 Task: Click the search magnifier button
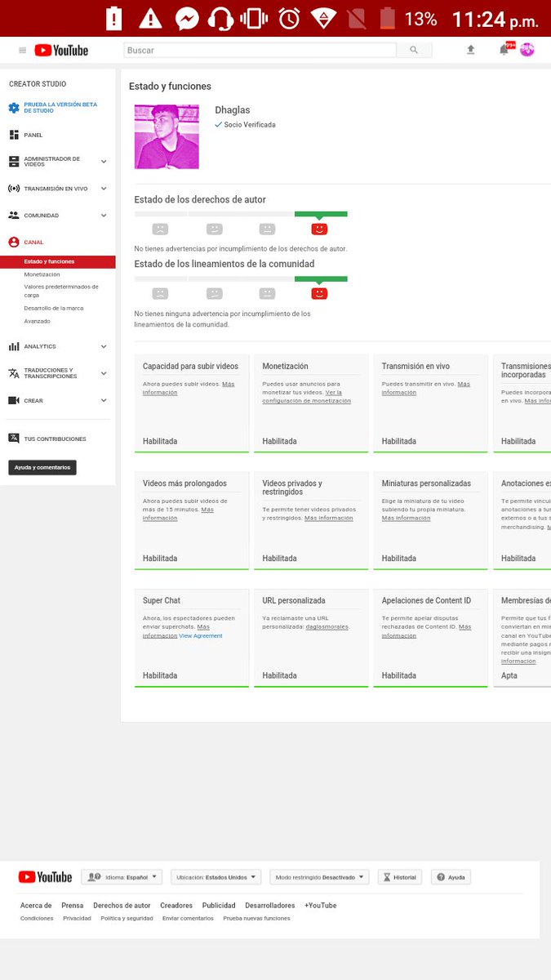pyautogui.click(x=414, y=51)
